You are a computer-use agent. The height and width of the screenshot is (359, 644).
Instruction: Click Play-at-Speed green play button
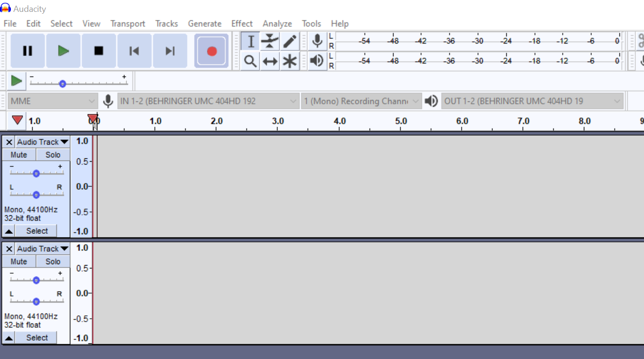[x=17, y=81]
